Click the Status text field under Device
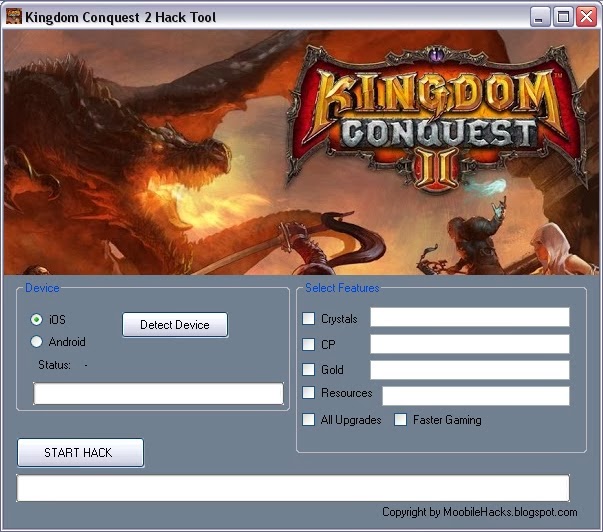Image resolution: width=603 pixels, height=532 pixels. click(x=158, y=393)
